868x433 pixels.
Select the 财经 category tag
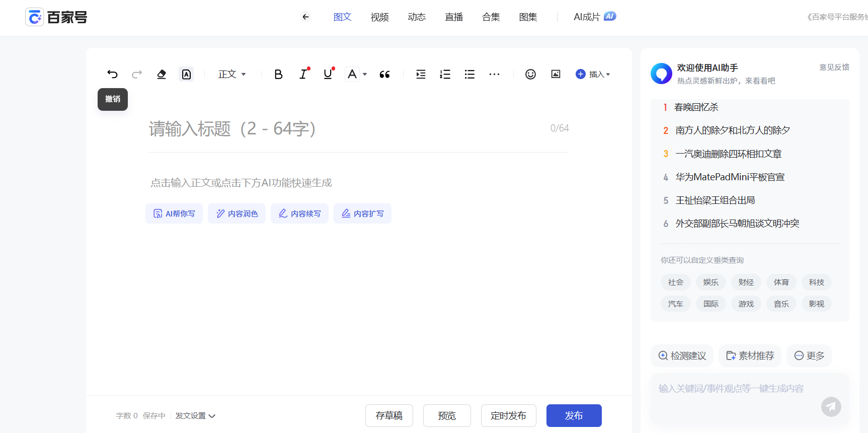coord(746,282)
